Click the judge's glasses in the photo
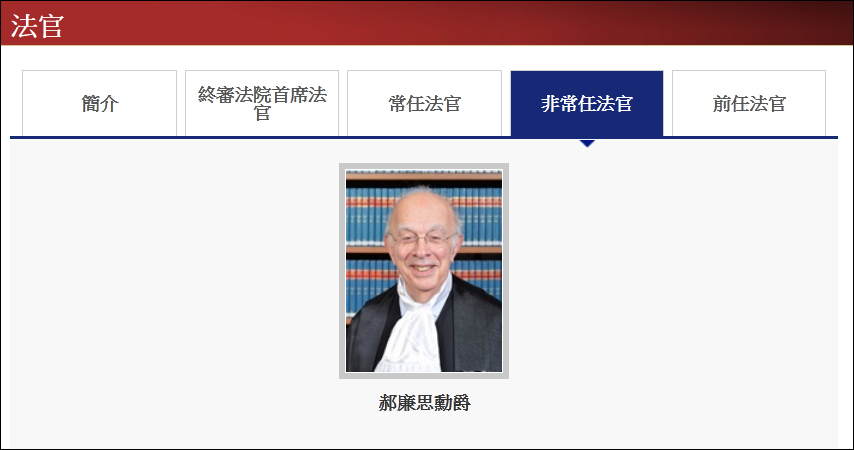Image resolution: width=854 pixels, height=450 pixels. click(422, 239)
